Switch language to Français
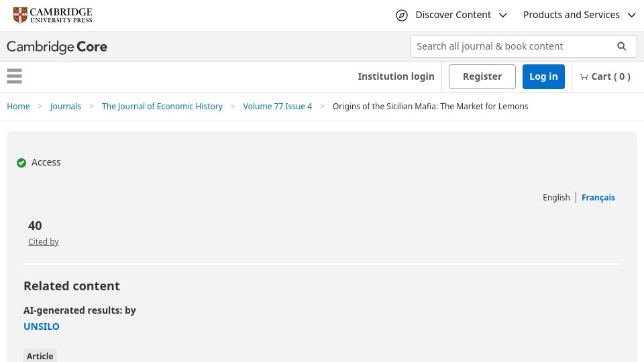Image resolution: width=644 pixels, height=362 pixels. 598,197
